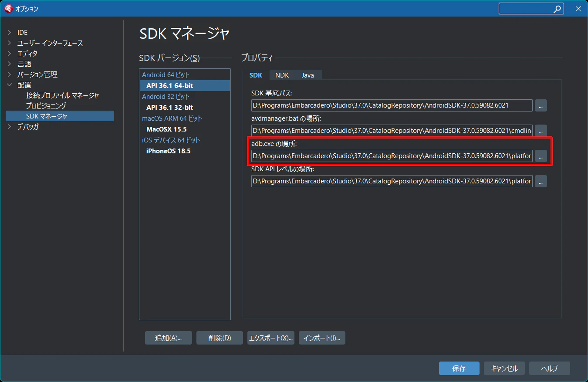Screen dimensions: 588x382
Task: Expand the IDE tree node
Action: [9, 33]
